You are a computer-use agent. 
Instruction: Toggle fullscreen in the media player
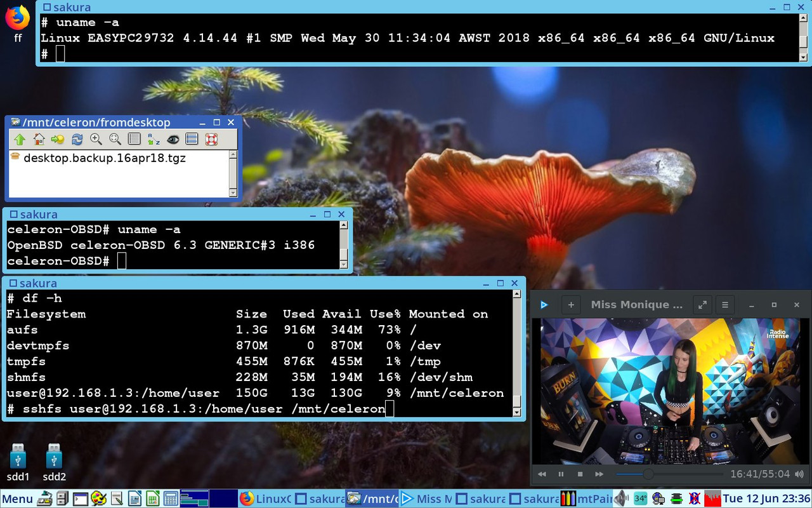point(702,305)
